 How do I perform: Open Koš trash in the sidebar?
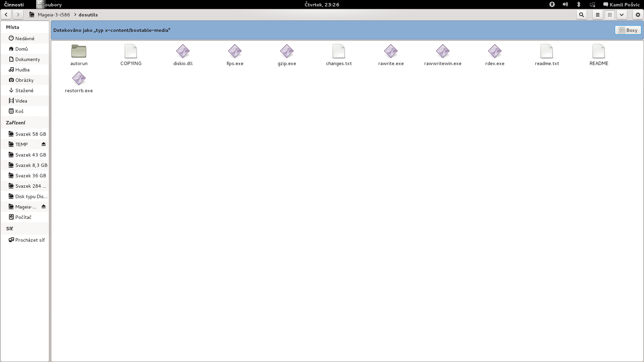pyautogui.click(x=25, y=111)
